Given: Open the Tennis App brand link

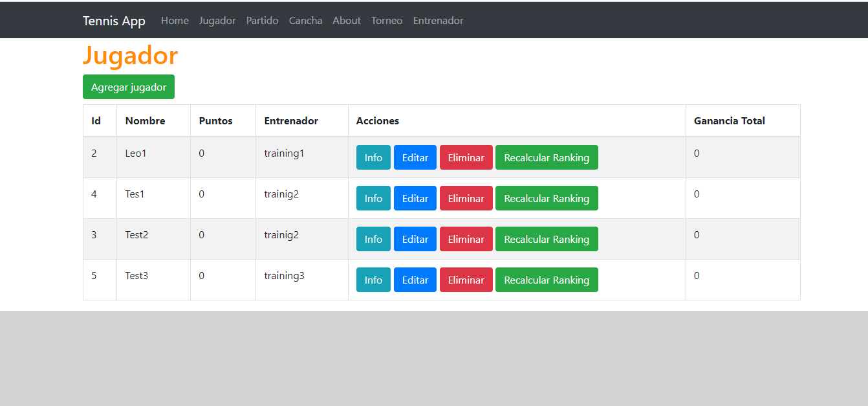Looking at the screenshot, I should tap(114, 21).
